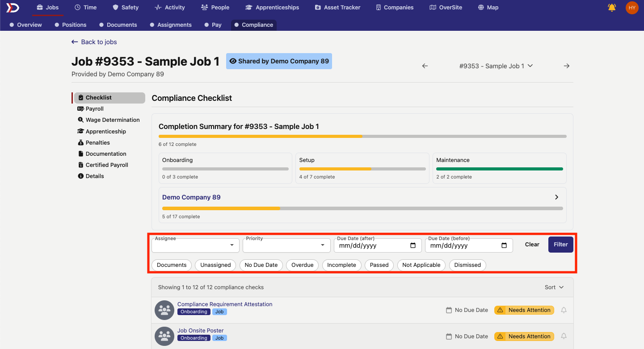The width and height of the screenshot is (644, 349).
Task: Enable the Not Applicable filter chip
Action: pyautogui.click(x=421, y=265)
